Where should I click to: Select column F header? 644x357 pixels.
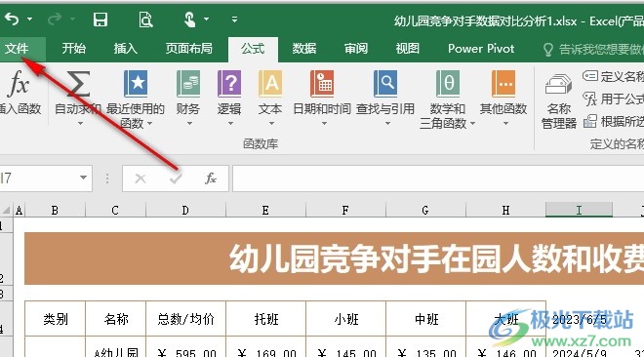345,211
